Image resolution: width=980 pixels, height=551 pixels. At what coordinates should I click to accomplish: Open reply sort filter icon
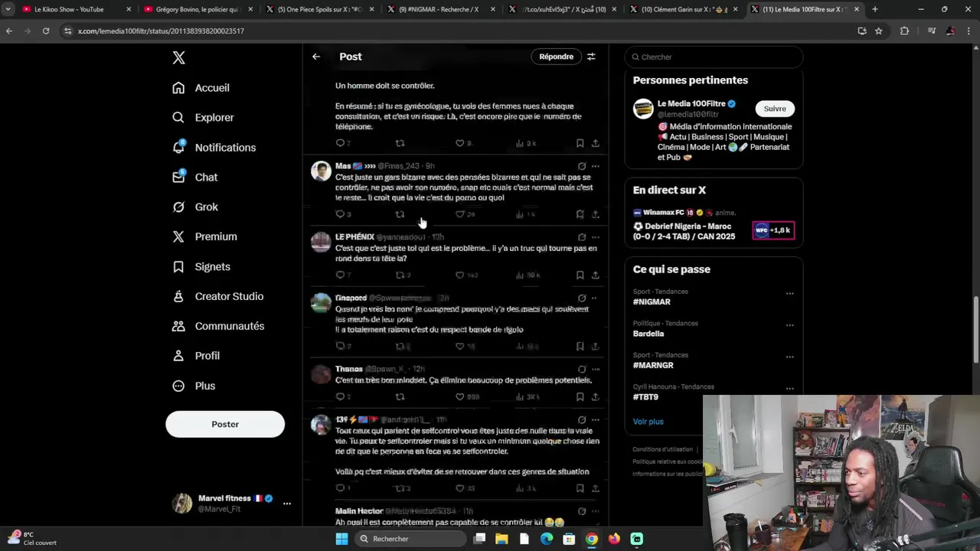pos(591,57)
